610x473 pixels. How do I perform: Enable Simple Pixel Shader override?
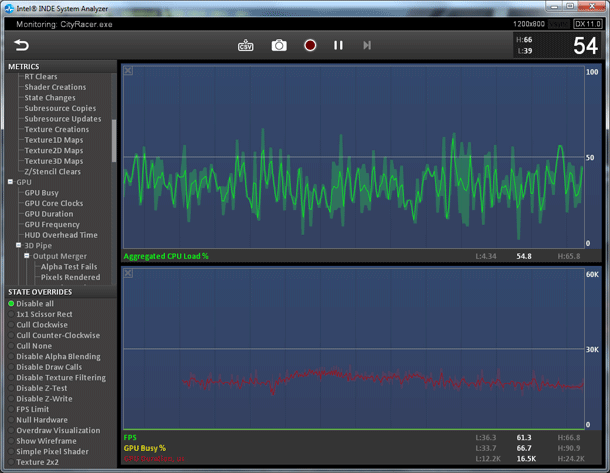click(x=48, y=451)
